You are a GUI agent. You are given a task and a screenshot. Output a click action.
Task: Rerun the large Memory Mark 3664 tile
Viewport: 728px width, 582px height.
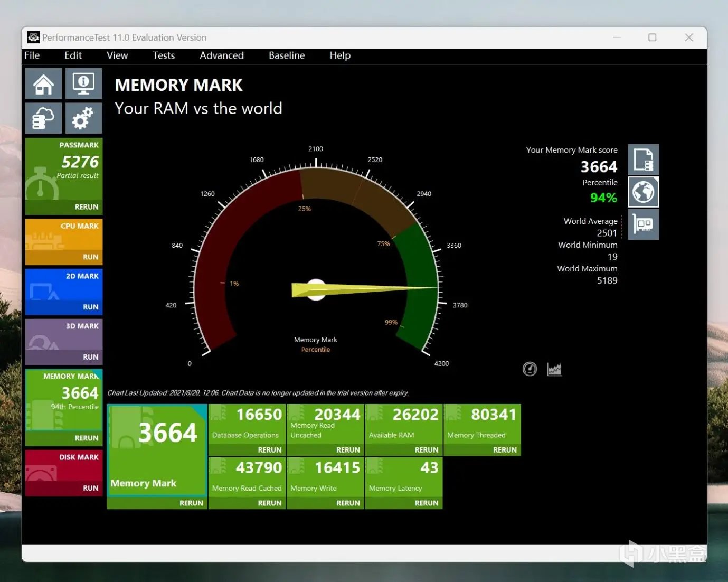click(x=191, y=503)
